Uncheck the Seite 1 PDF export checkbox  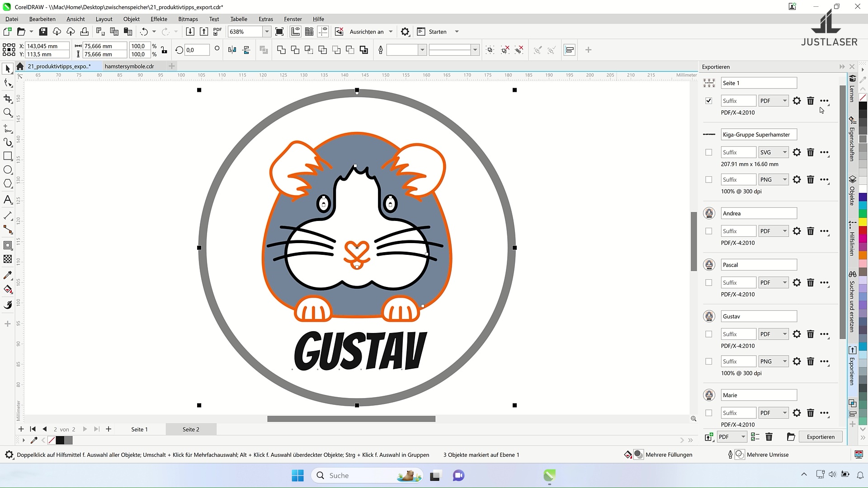coord(708,101)
